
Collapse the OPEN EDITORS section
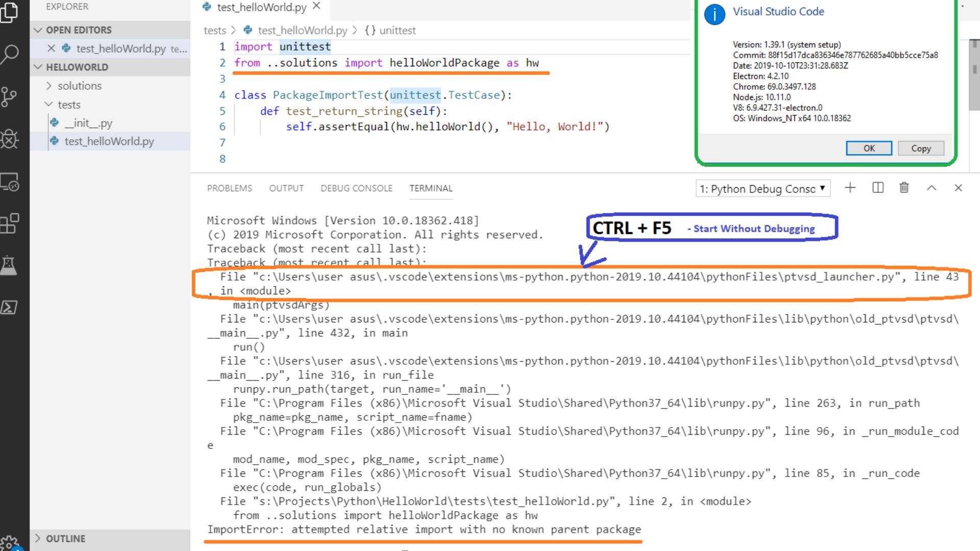78,30
